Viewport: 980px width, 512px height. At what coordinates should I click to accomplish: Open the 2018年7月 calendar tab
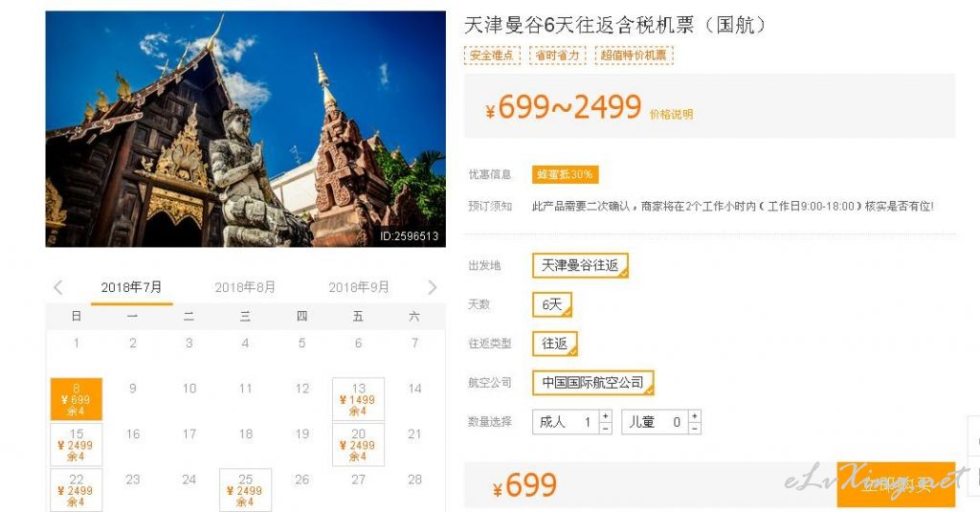click(131, 287)
